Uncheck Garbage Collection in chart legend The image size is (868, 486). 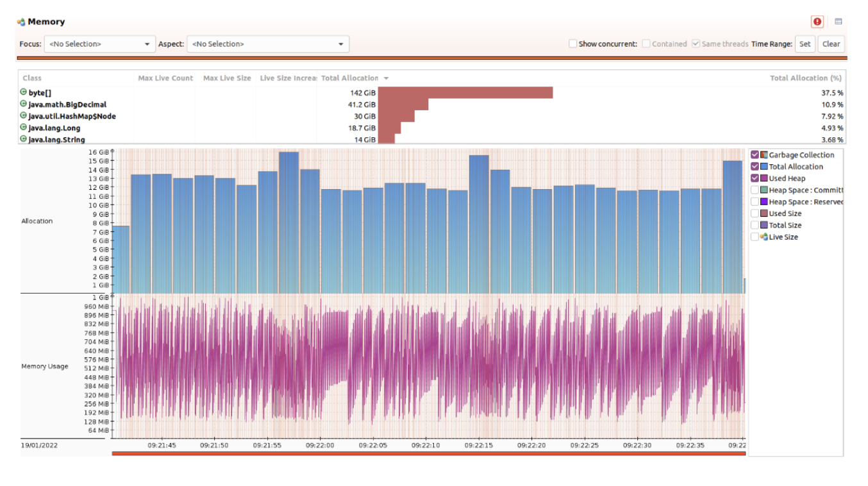tap(755, 155)
